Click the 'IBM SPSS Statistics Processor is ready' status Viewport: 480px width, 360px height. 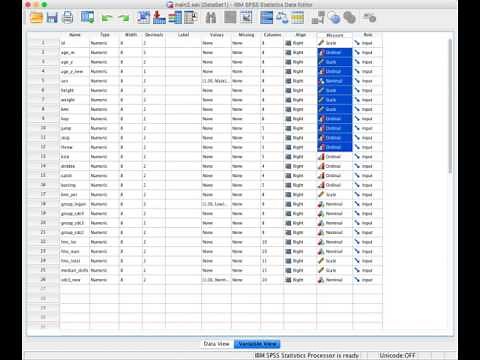click(307, 355)
